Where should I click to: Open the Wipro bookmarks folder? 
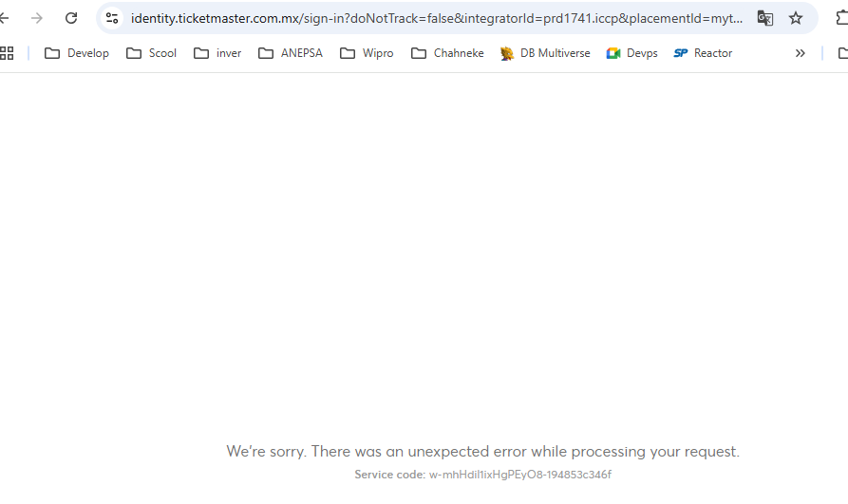tap(367, 53)
